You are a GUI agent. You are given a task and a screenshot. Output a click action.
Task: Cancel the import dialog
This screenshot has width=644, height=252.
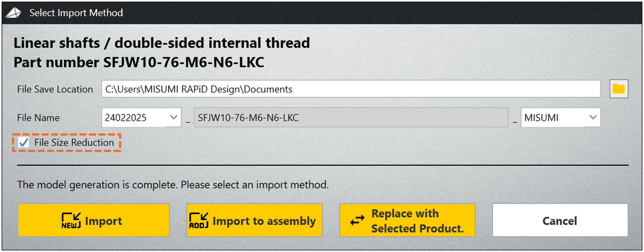tap(560, 221)
